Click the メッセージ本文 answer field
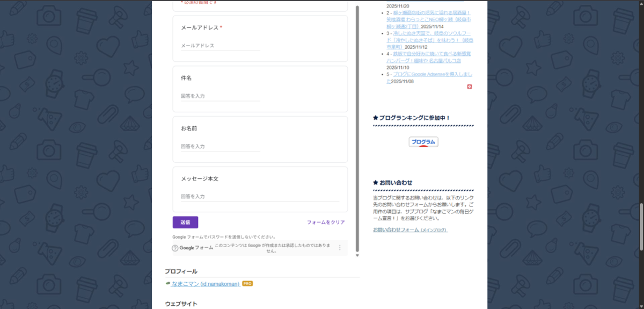The image size is (644, 309). (x=260, y=197)
